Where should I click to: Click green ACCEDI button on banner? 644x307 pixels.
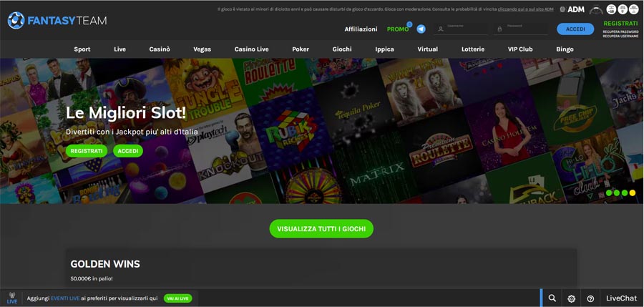point(128,151)
